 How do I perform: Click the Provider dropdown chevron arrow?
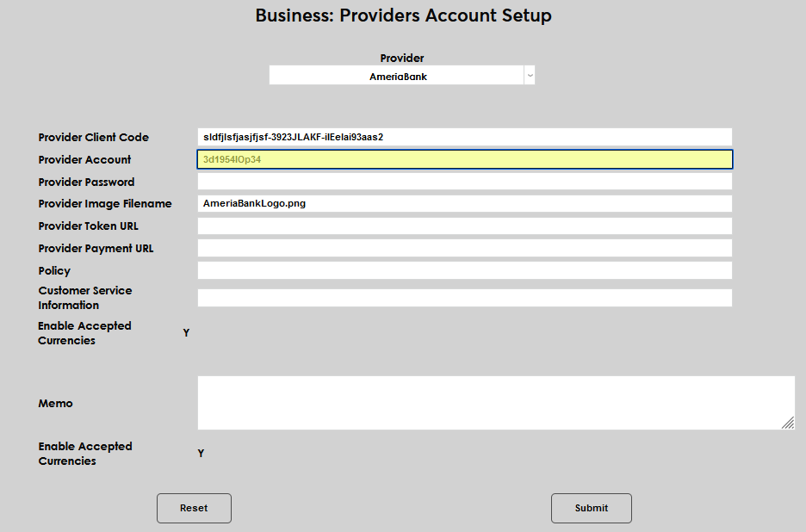click(530, 76)
